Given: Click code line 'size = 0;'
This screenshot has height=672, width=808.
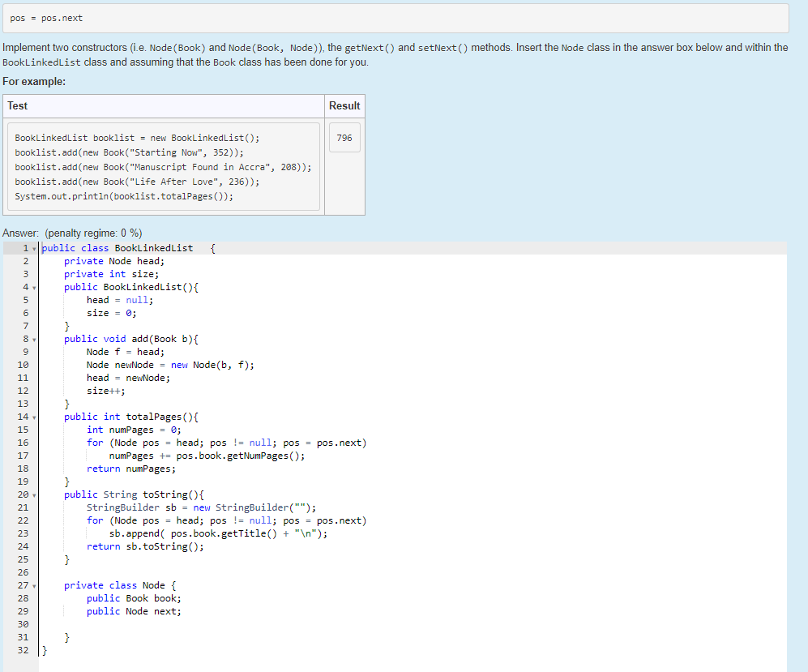Looking at the screenshot, I should [111, 313].
